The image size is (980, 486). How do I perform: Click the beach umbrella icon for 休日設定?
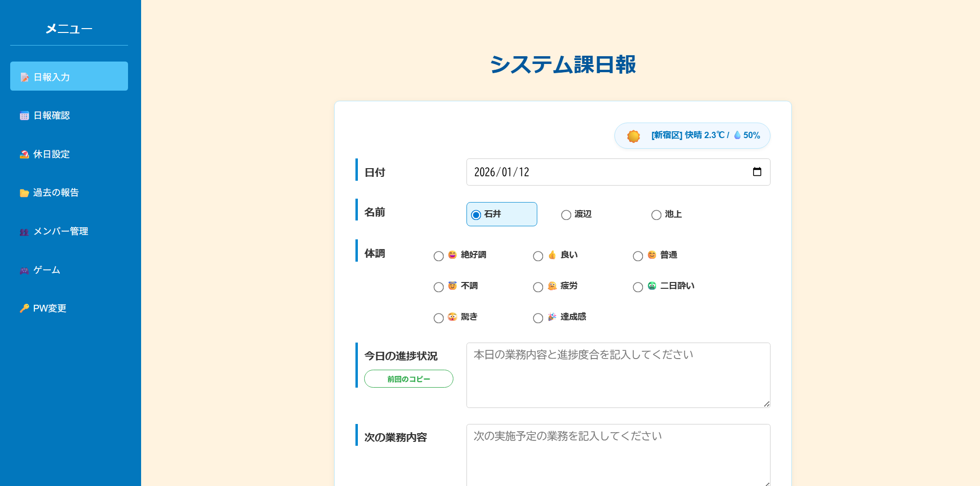(24, 154)
